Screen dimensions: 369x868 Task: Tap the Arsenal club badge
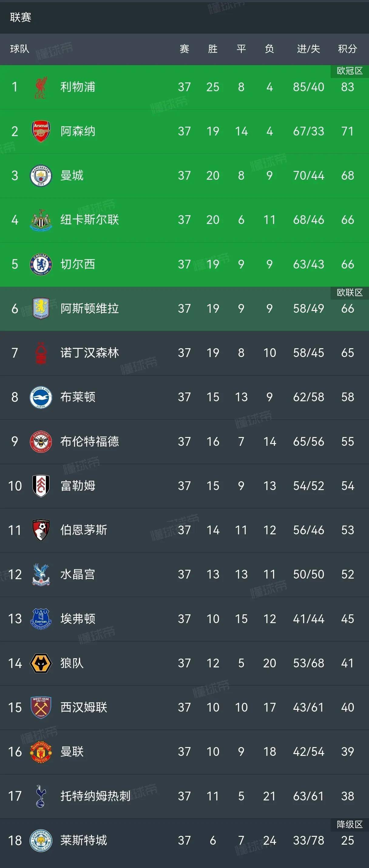coord(41,131)
